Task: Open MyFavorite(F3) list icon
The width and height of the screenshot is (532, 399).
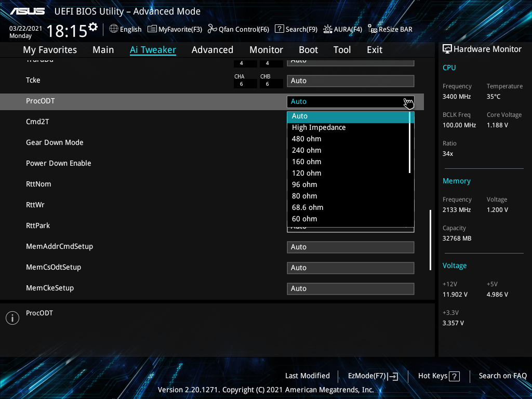Action: coord(152,29)
